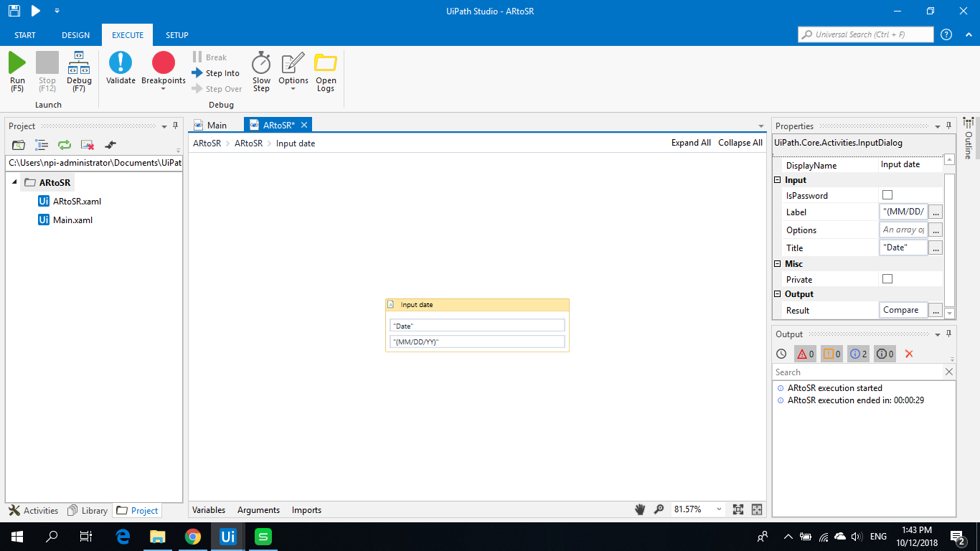
Task: Collapse the Input property category
Action: pyautogui.click(x=778, y=180)
